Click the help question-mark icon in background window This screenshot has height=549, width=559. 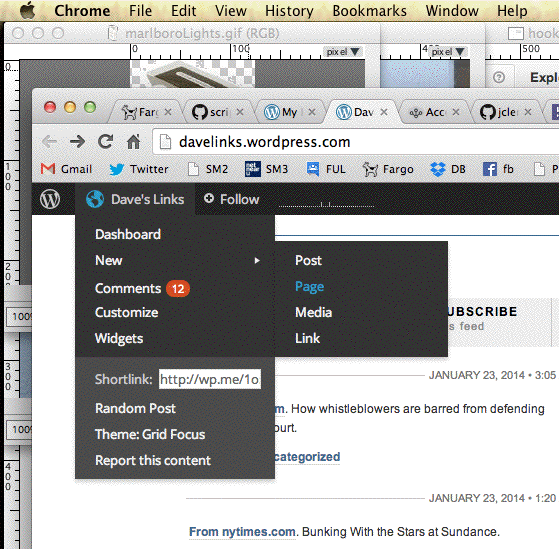(499, 77)
